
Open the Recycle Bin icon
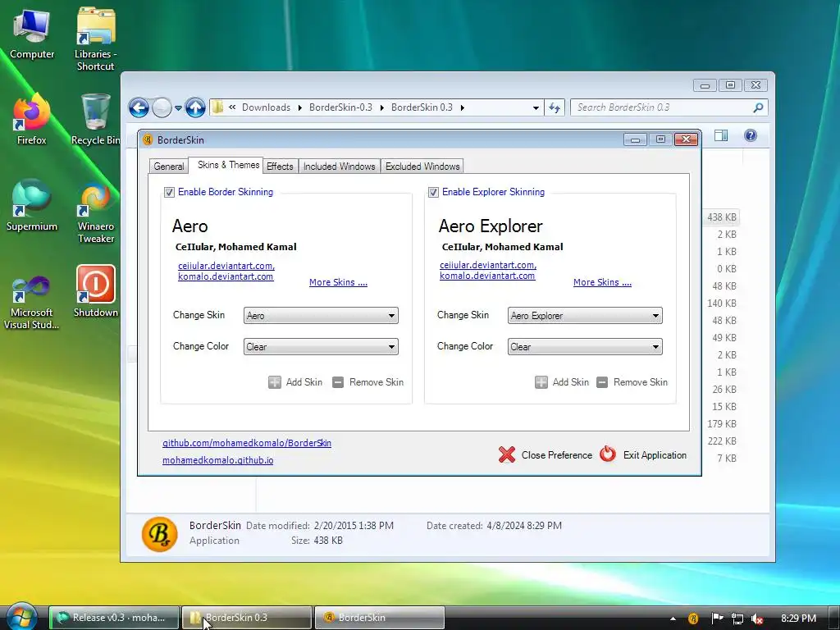(x=95, y=120)
